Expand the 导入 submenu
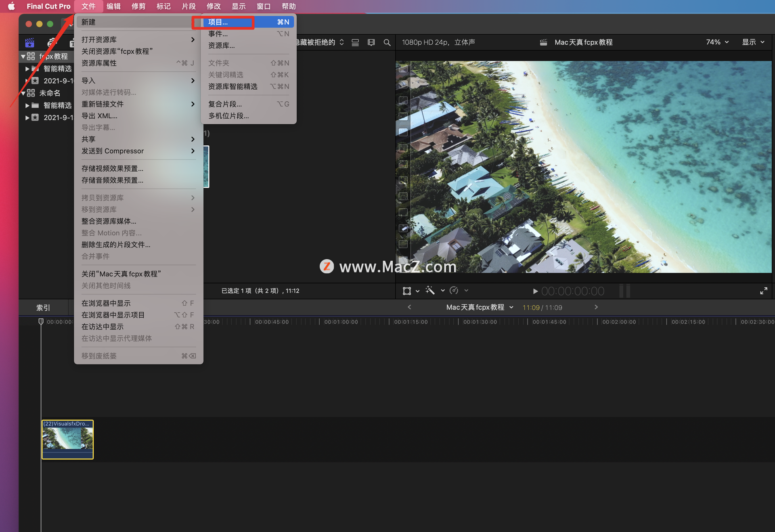This screenshot has width=775, height=532. 138,80
